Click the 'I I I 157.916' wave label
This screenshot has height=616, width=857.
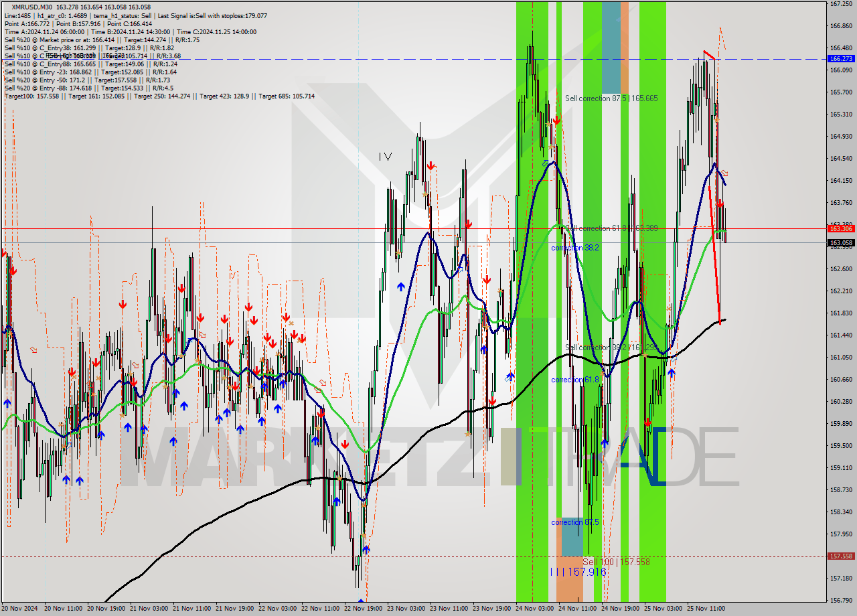click(x=578, y=572)
